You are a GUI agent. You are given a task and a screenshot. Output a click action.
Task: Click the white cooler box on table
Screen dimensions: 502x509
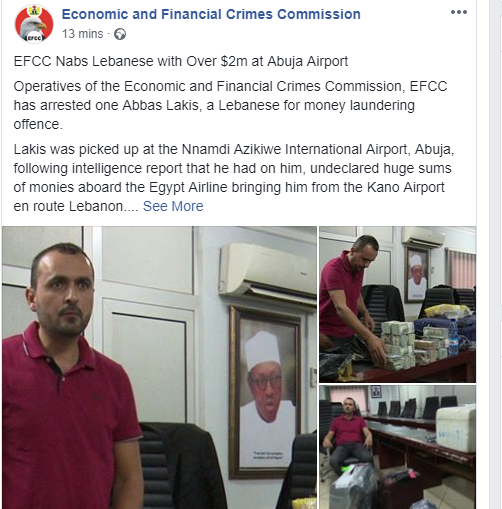(456, 428)
